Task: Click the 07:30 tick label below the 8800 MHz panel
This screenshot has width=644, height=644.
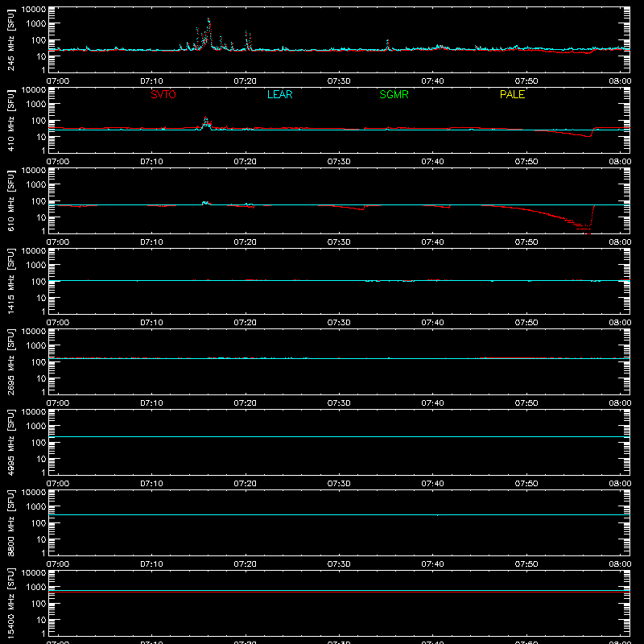Action: tap(339, 564)
